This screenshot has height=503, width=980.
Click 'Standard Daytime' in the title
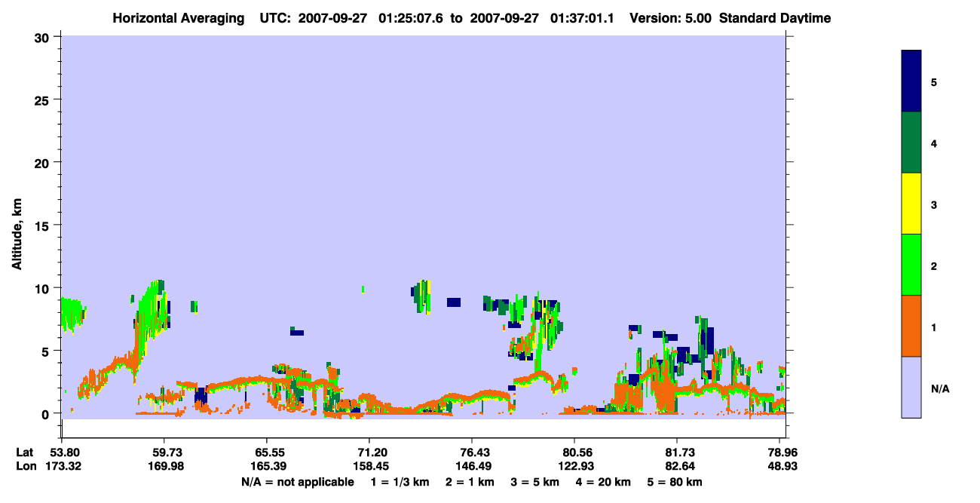coord(775,18)
